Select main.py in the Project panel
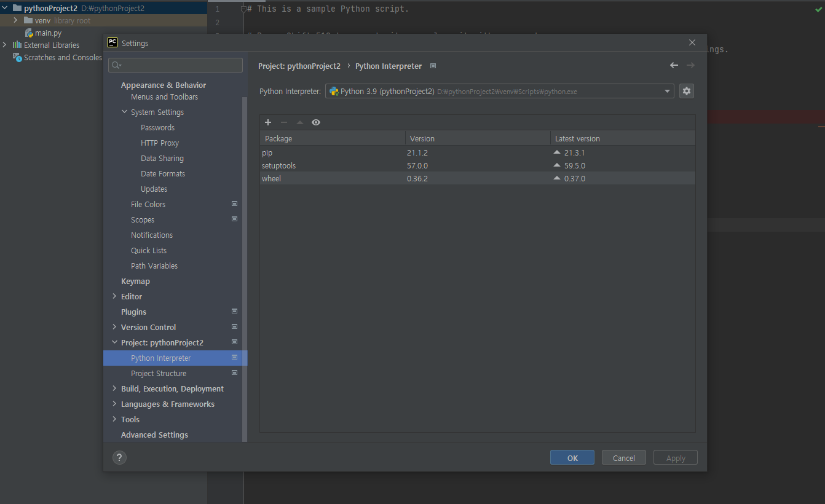 (43, 33)
